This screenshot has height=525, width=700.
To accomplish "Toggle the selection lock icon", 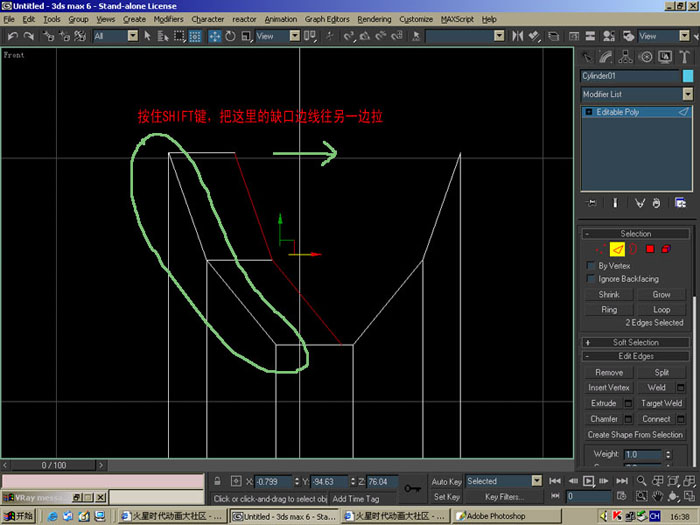I will coord(217,481).
